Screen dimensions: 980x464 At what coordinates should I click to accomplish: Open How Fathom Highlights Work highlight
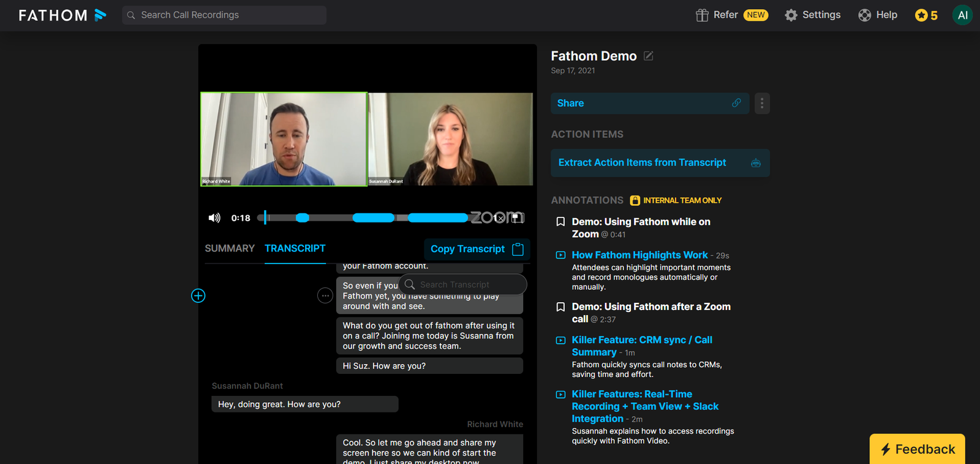(x=639, y=255)
